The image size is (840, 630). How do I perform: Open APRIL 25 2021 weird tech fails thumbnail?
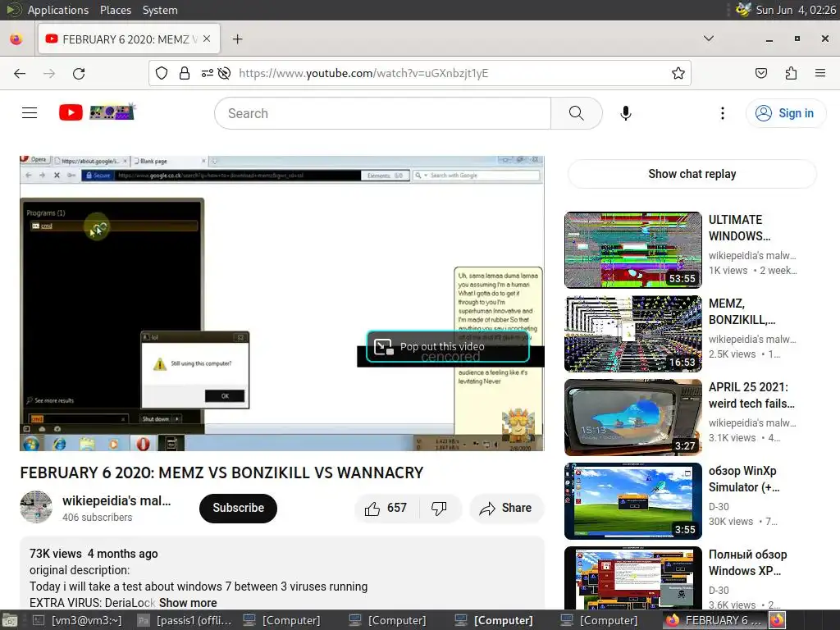[632, 418]
